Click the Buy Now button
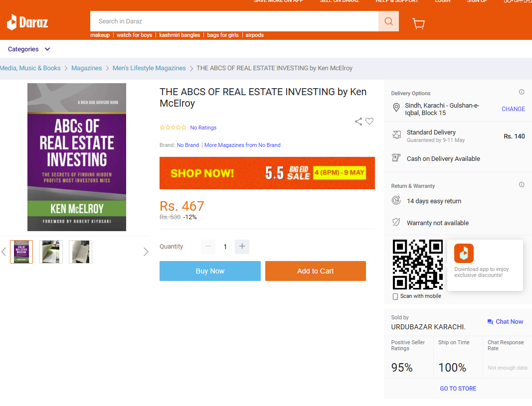Viewport: 532px width, 406px height. click(x=210, y=271)
